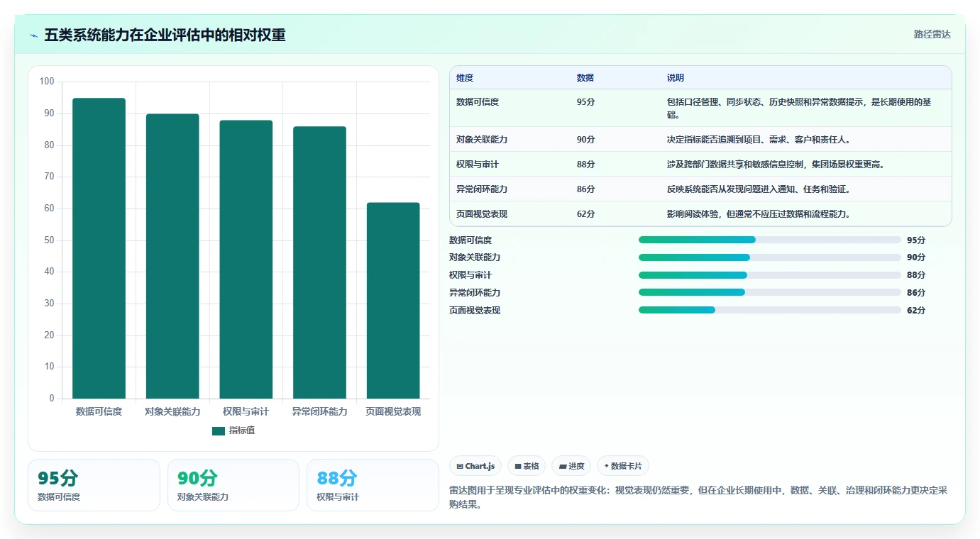Click the 说明 table column header
This screenshot has width=980, height=539.
pyautogui.click(x=676, y=78)
